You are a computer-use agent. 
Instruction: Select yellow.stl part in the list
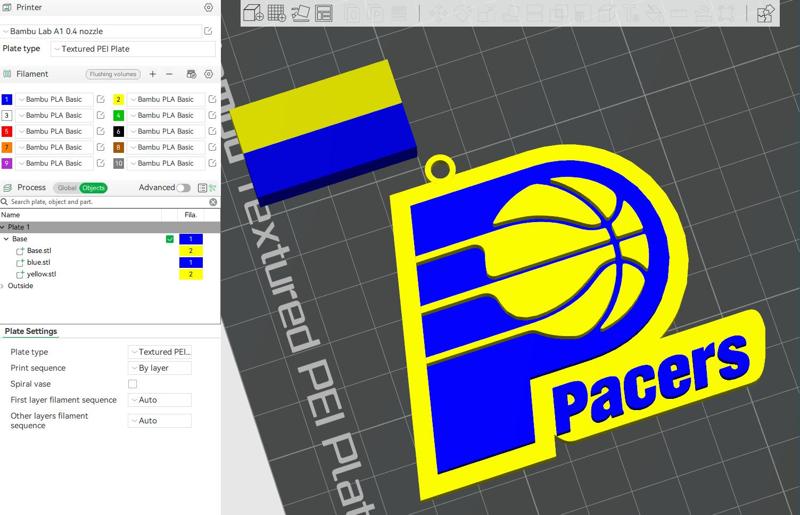(x=41, y=274)
